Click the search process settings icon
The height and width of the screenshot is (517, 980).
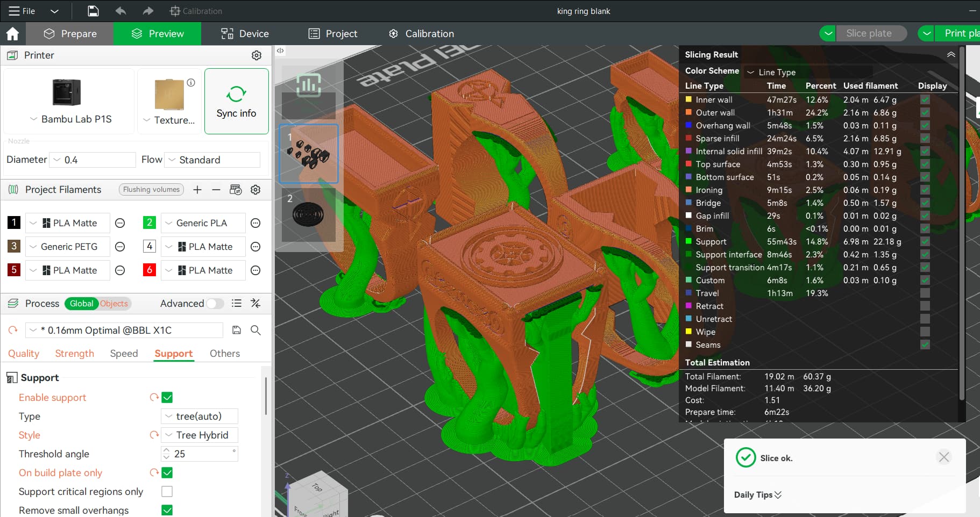255,330
